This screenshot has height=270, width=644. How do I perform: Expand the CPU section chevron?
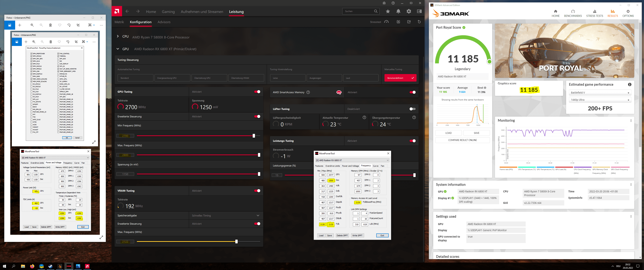point(118,36)
